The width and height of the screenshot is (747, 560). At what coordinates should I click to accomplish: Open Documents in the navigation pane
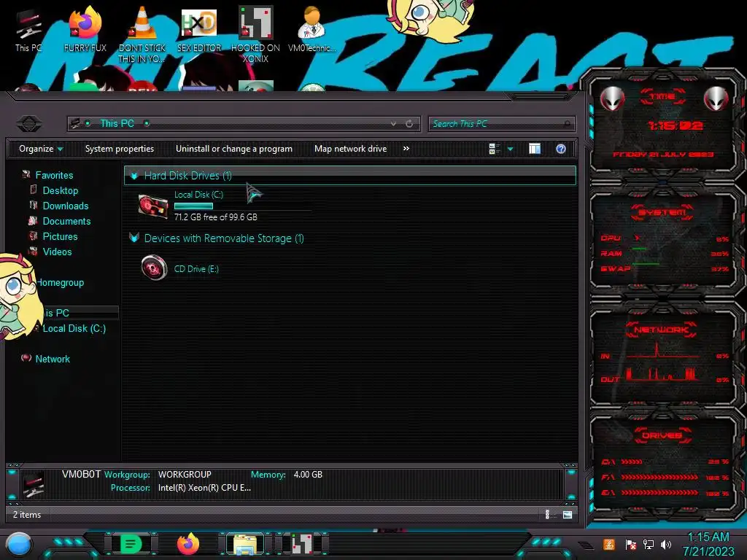tap(66, 221)
